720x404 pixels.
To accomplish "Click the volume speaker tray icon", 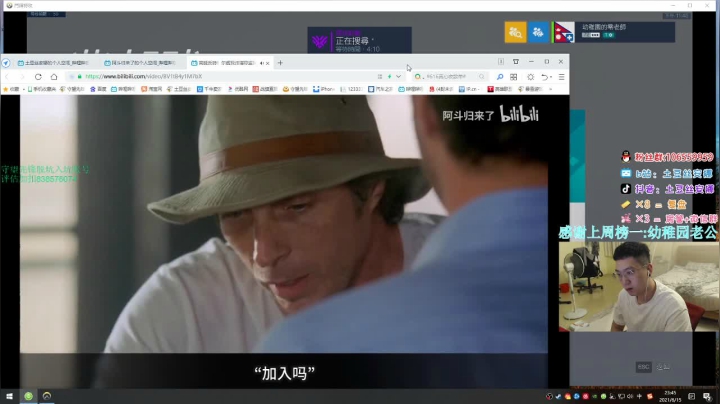I will tap(630, 396).
